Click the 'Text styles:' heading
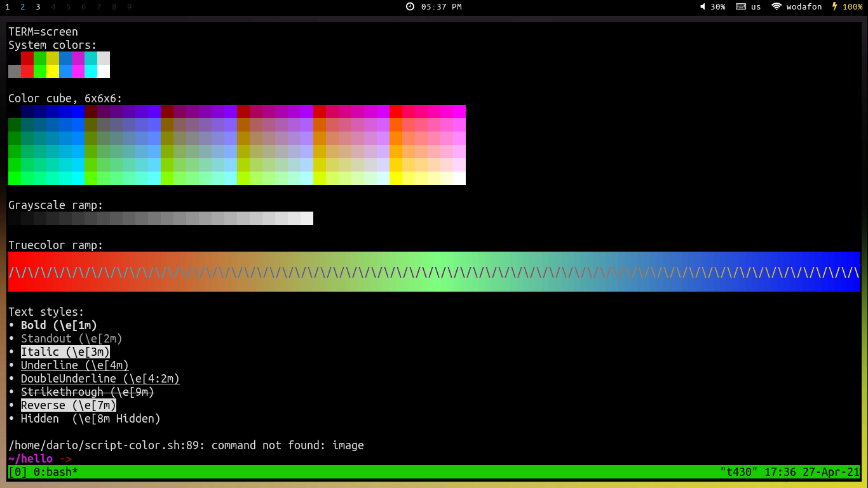Viewport: 868px width, 488px height. click(x=46, y=312)
